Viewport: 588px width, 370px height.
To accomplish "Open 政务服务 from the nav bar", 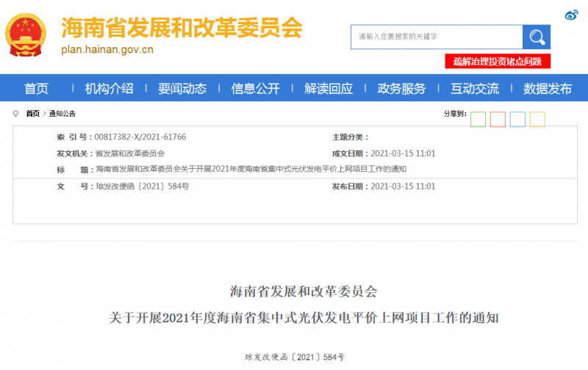I will (x=401, y=89).
